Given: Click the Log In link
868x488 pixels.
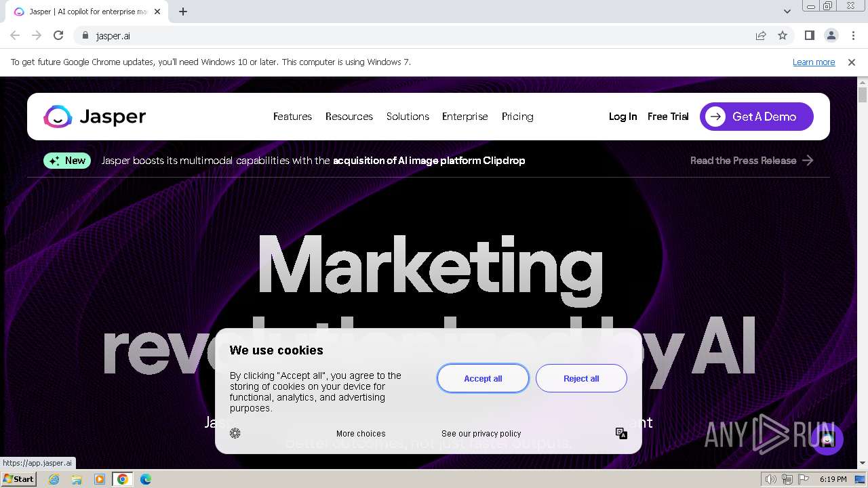Looking at the screenshot, I should tap(623, 117).
